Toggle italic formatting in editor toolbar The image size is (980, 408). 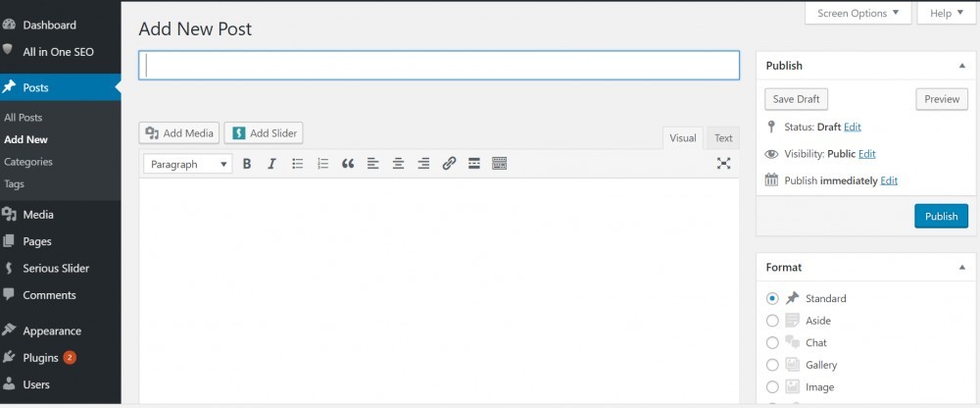click(x=271, y=164)
